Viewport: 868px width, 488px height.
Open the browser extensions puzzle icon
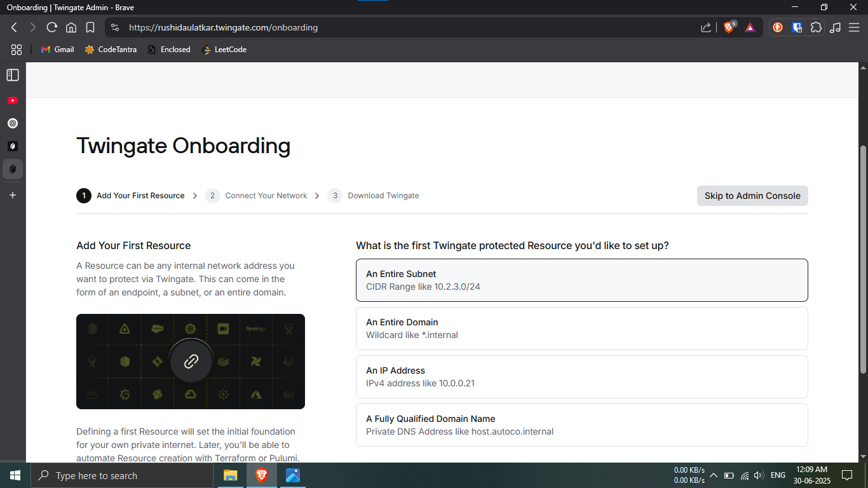(x=816, y=27)
